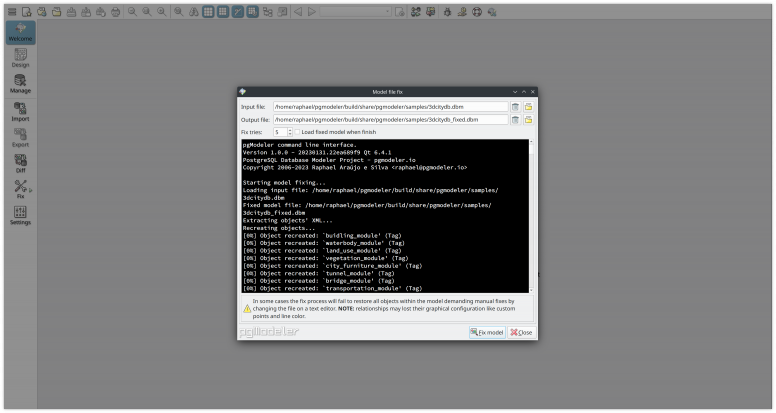Clear the Output file path with the trash icon
776x413 pixels.
(515, 120)
